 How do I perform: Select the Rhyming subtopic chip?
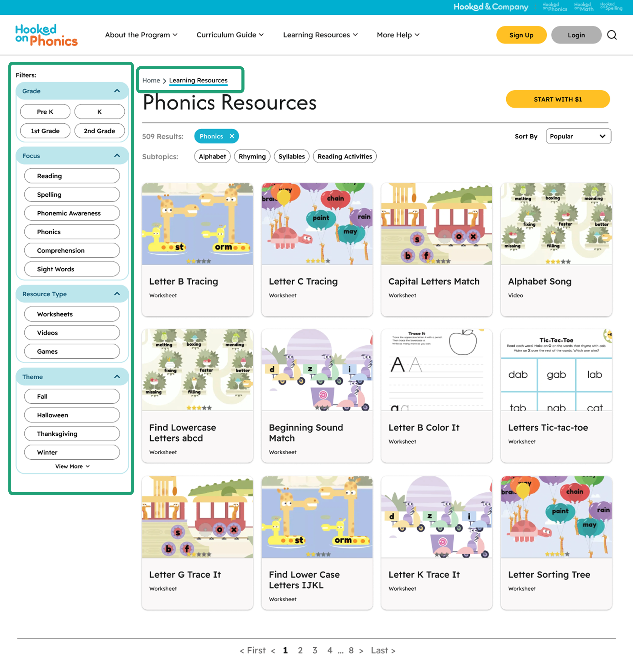click(x=252, y=156)
